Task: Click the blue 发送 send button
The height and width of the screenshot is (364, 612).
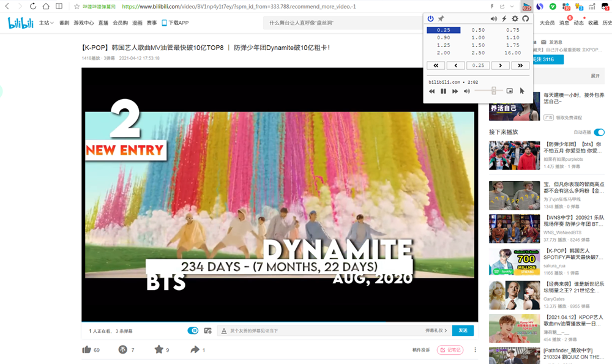Action: coord(463,330)
